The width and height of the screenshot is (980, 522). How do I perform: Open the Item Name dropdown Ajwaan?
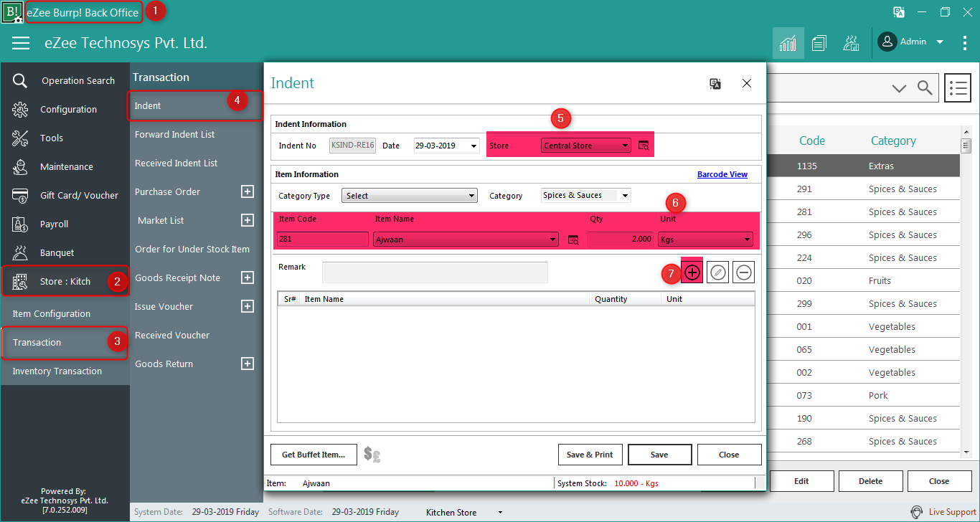[466, 239]
